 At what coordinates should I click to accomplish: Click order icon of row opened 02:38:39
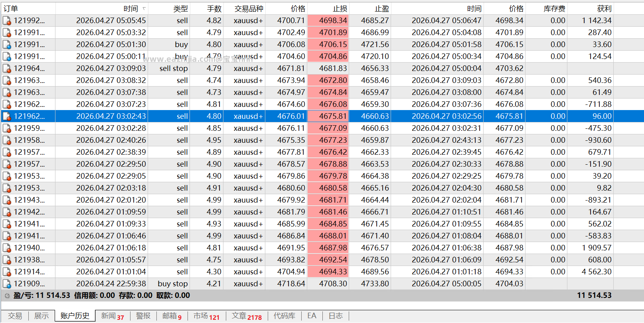pos(7,152)
